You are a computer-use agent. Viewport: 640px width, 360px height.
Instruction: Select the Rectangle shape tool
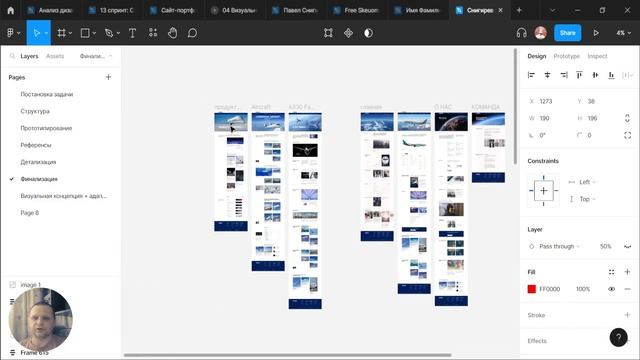tap(85, 33)
